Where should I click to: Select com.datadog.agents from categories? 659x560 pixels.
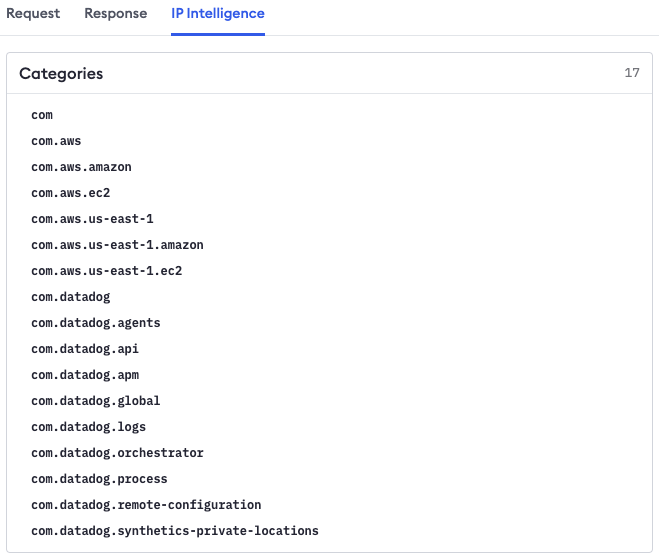(x=95, y=323)
